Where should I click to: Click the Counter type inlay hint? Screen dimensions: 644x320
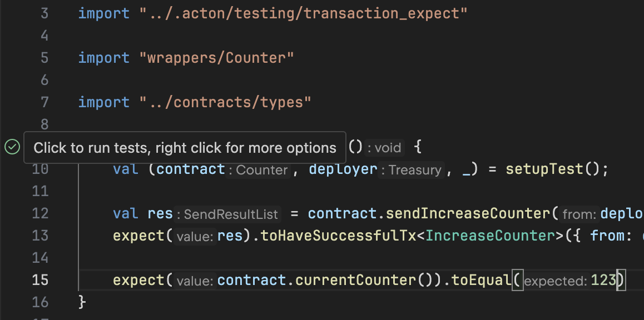pos(262,169)
